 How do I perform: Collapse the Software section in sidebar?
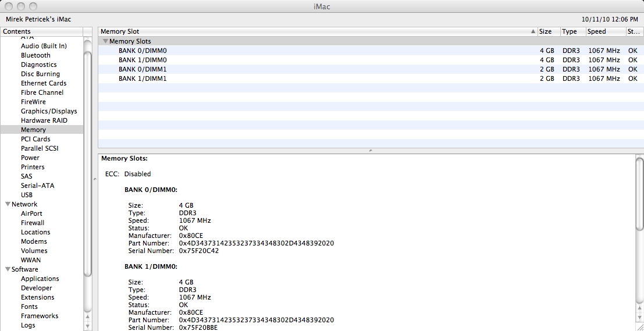point(8,269)
